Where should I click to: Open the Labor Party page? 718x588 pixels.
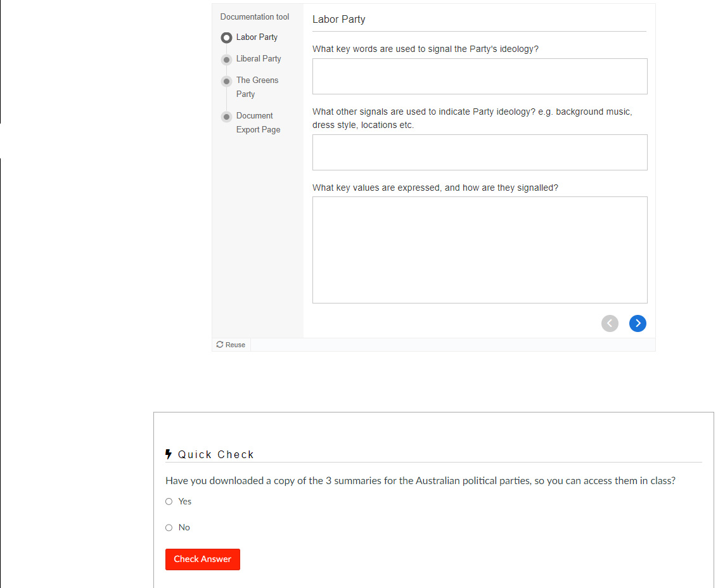point(257,37)
